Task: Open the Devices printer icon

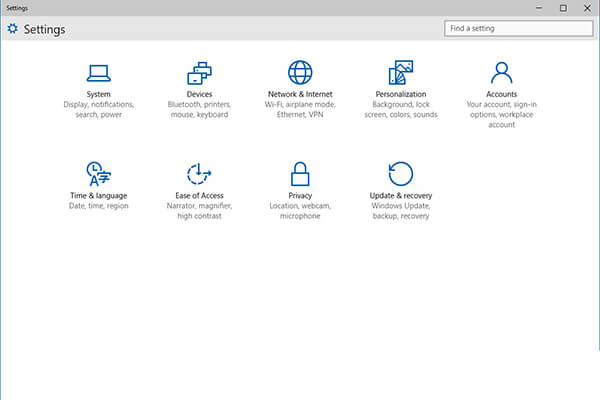Action: point(199,73)
